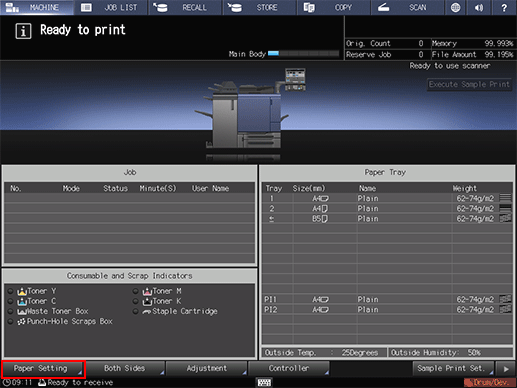Click the Staple Cartridge icon
Screen dimensions: 517x388
(147, 312)
